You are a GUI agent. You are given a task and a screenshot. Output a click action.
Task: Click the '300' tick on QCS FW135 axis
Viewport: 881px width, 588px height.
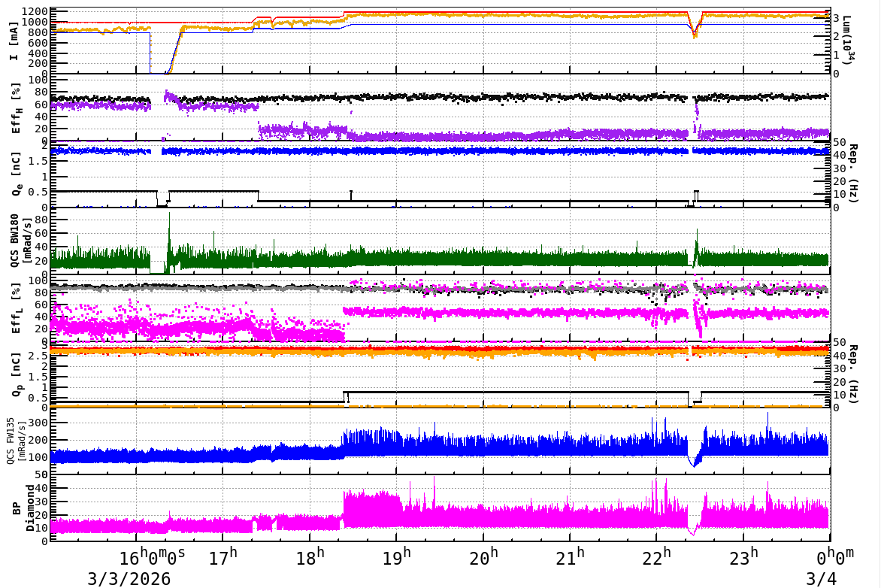(x=39, y=422)
